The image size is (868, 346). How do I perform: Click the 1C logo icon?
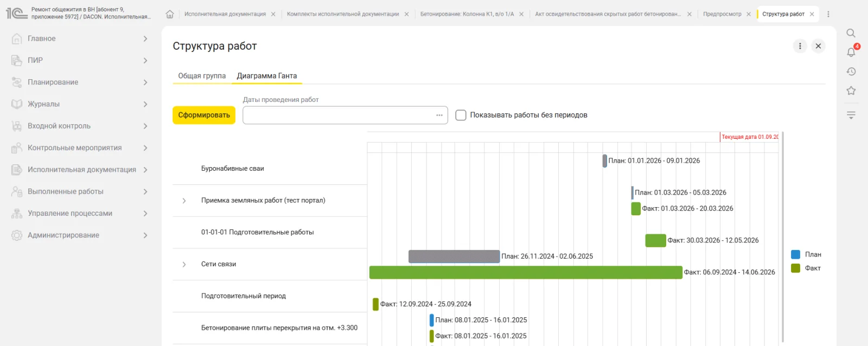click(x=16, y=13)
